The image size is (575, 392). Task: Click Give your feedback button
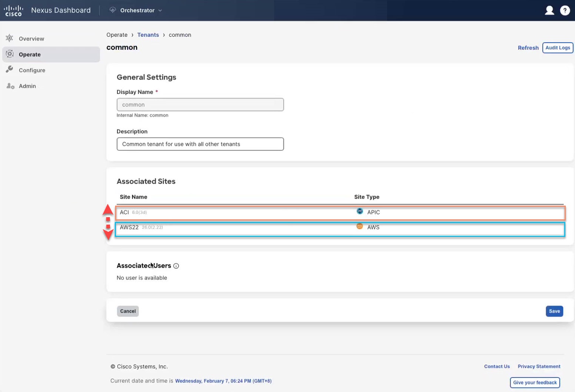(535, 382)
